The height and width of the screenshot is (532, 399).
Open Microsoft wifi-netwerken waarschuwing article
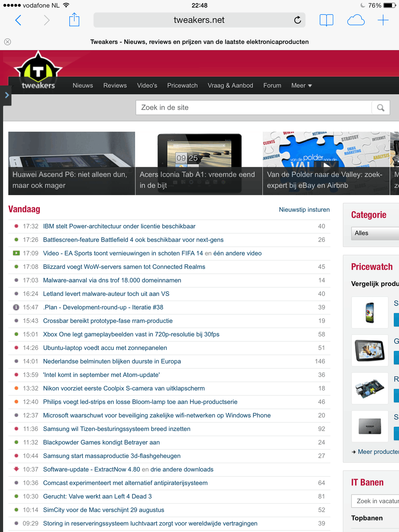[157, 415]
